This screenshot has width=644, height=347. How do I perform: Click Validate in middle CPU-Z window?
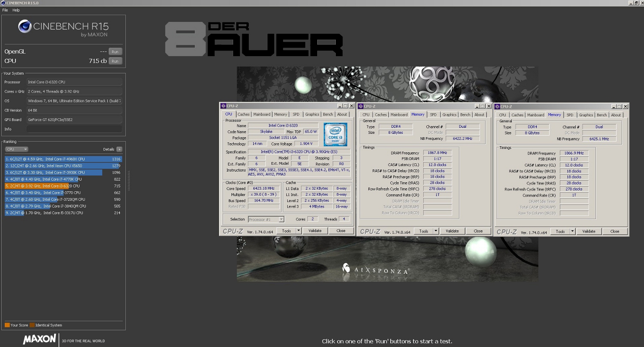tap(452, 231)
